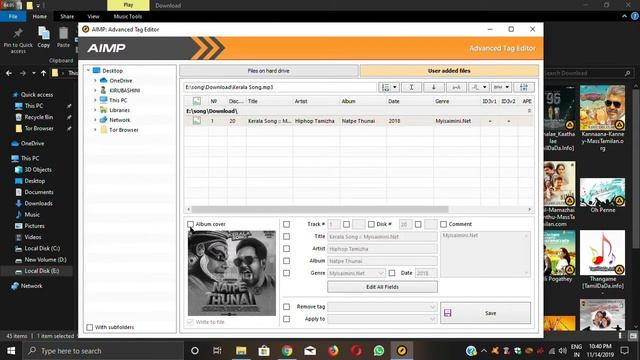Click the numbering list toolbar icon
640x360 pixels.
pos(385,87)
